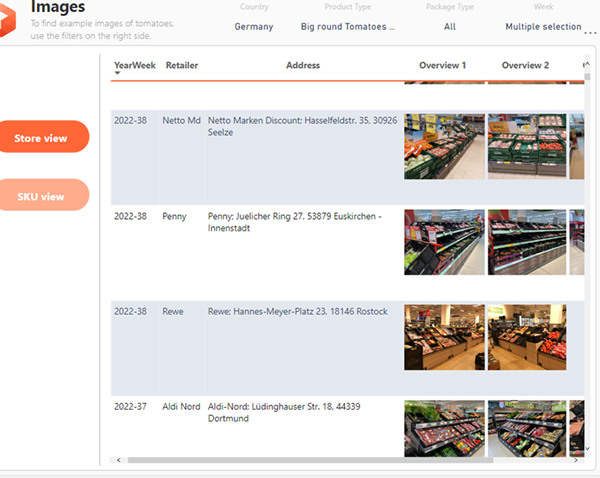The image size is (600, 478).
Task: Click the horizontal scrollbar's left arrow
Action: click(x=119, y=460)
